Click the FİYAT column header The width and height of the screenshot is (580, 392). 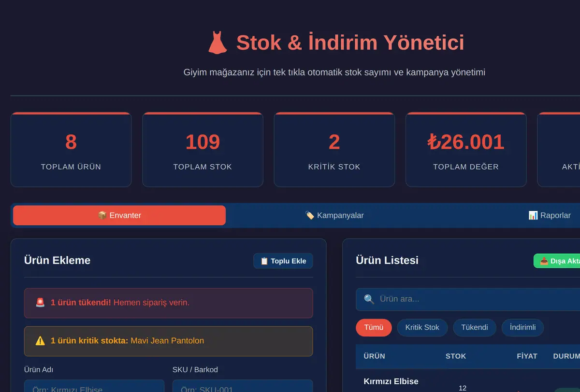point(527,356)
